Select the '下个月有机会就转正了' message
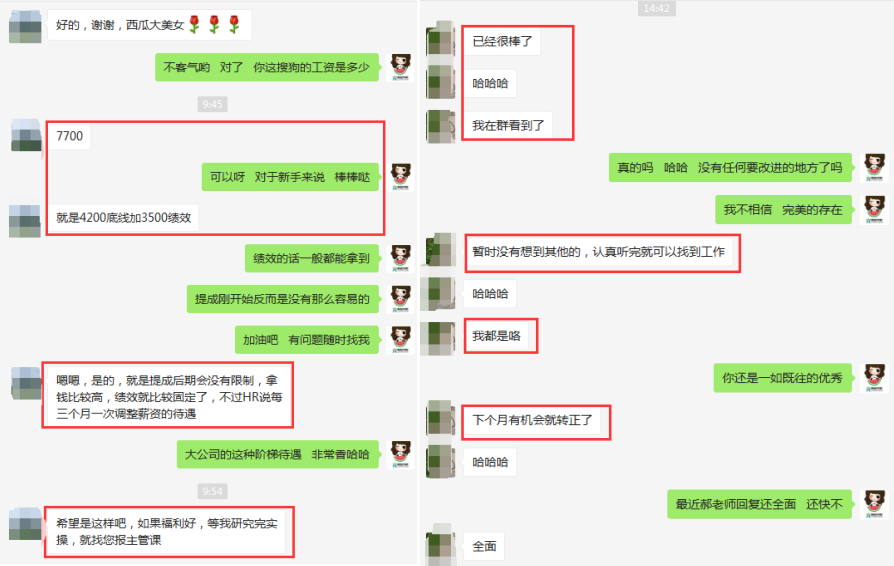 [x=533, y=420]
